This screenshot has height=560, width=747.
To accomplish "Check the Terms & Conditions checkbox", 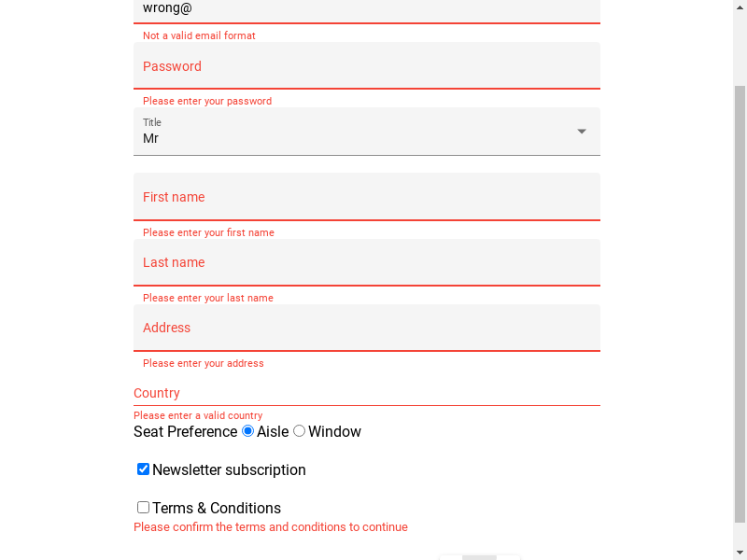I will click(143, 507).
